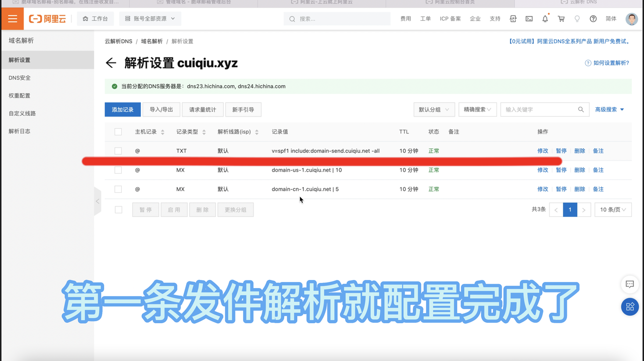Select page 1 in pagination

(x=570, y=209)
